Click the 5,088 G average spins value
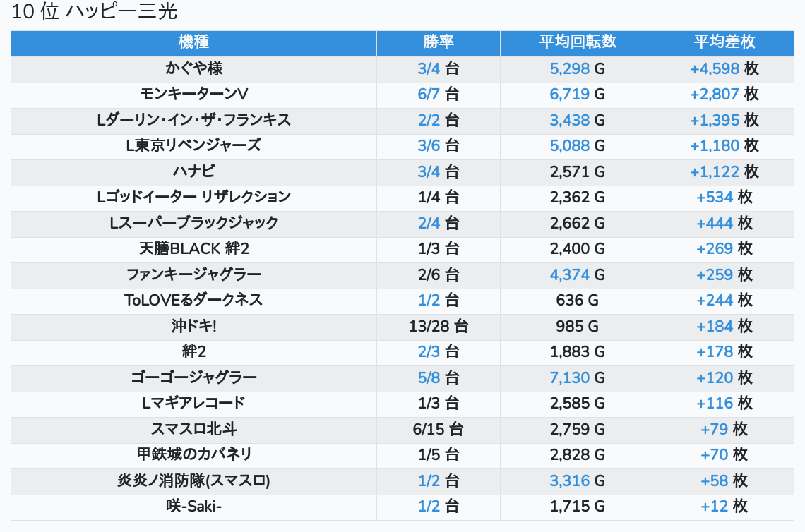This screenshot has height=532, width=805. coord(577,145)
